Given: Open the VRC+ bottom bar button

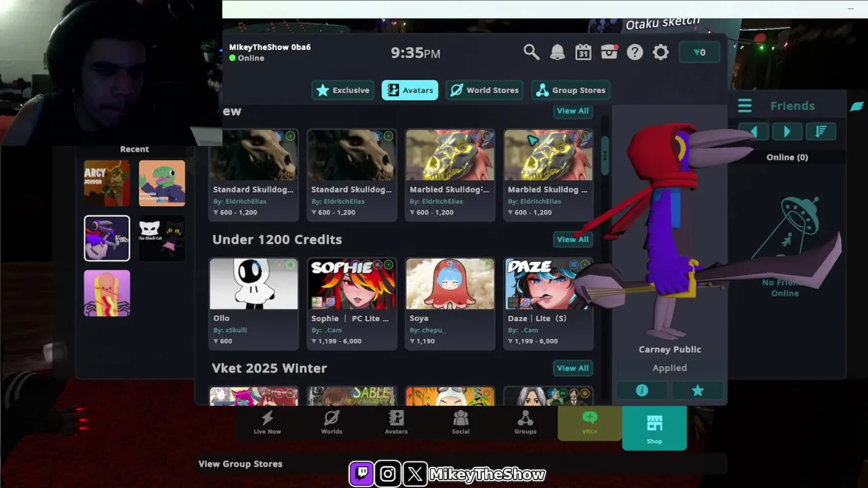Looking at the screenshot, I should coord(589,424).
